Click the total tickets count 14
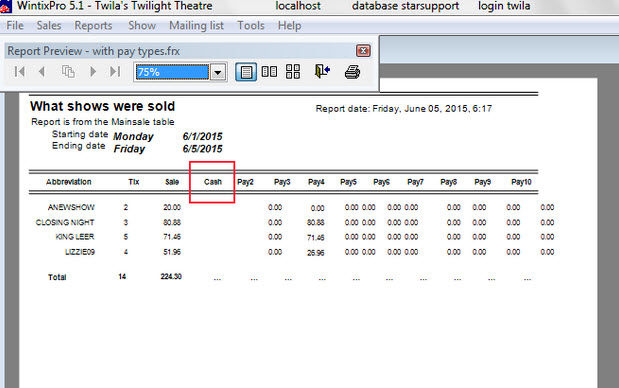This screenshot has height=388, width=619. pyautogui.click(x=122, y=277)
